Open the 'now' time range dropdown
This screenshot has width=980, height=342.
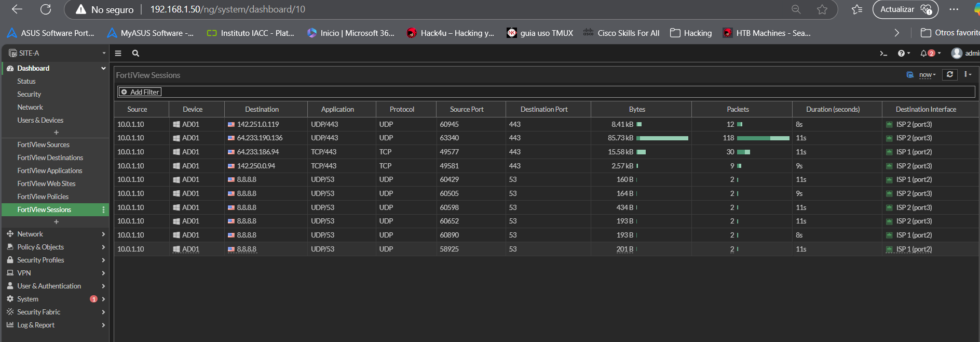(927, 75)
